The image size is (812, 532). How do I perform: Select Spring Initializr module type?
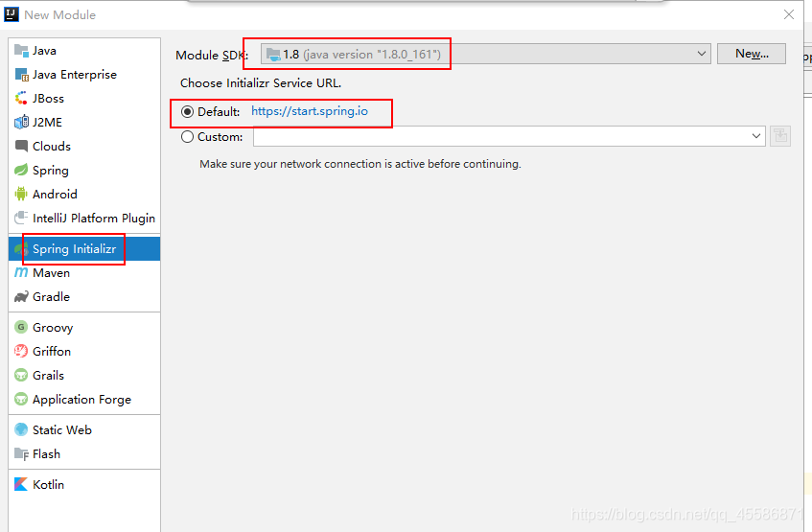click(x=84, y=248)
